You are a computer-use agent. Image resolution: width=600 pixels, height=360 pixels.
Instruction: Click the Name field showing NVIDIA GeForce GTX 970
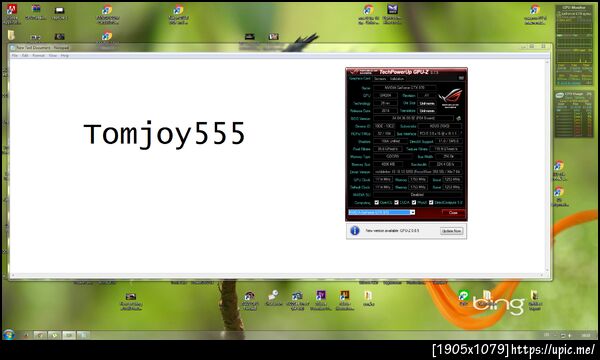point(404,88)
